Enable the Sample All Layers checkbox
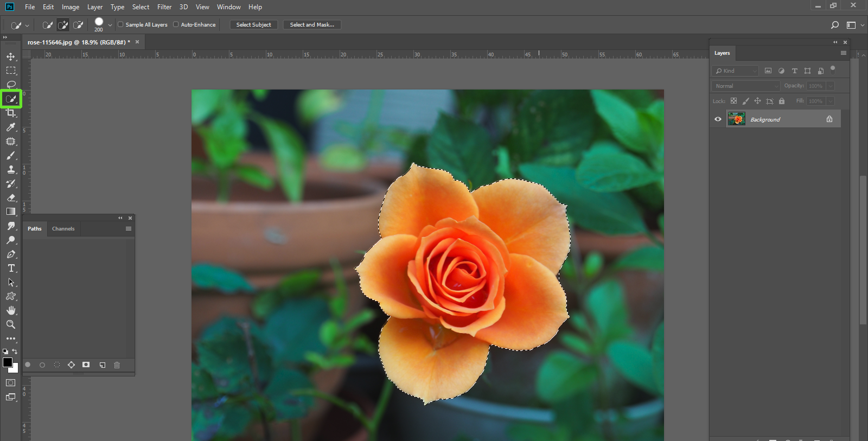This screenshot has height=441, width=868. click(121, 24)
